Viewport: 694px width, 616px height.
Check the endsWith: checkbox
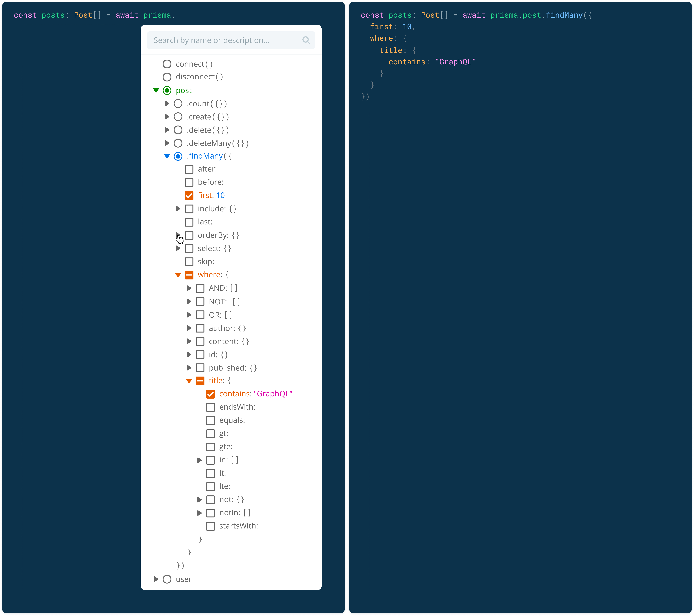point(211,407)
